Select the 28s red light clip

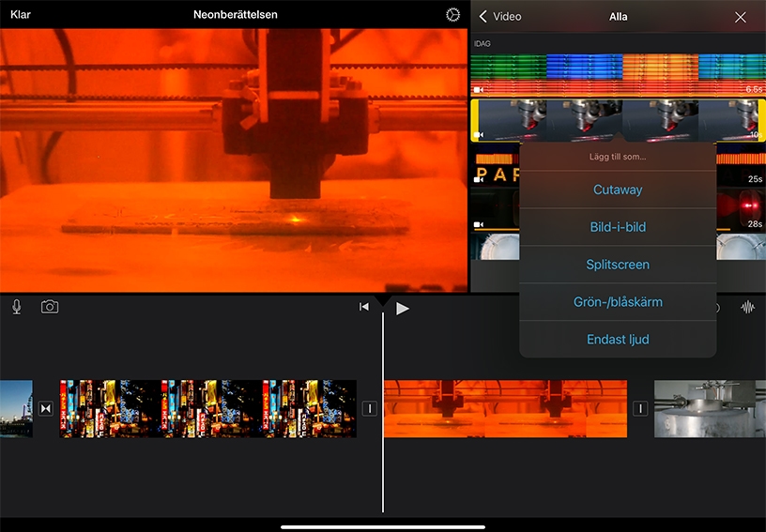(x=741, y=210)
